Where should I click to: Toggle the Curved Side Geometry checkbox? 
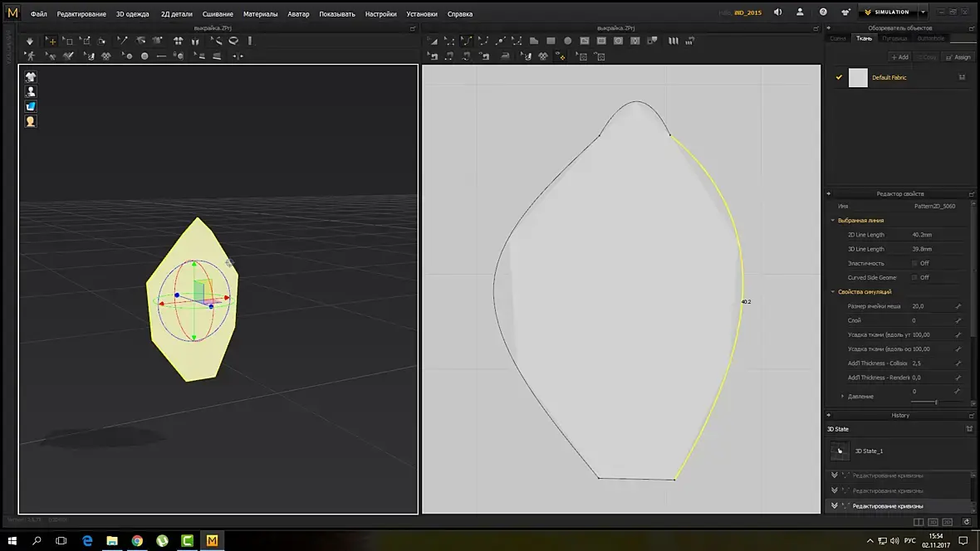(914, 277)
